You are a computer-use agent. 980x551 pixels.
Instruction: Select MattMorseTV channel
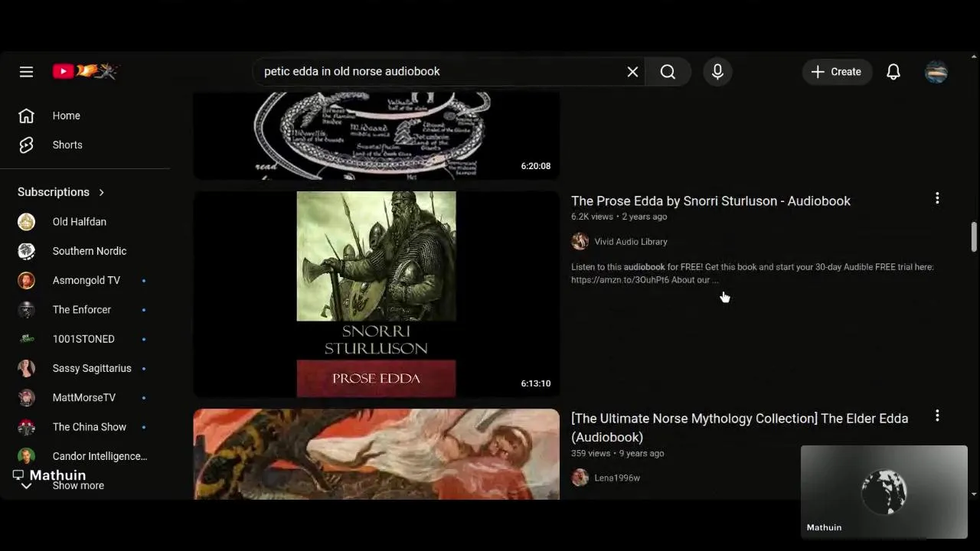85,398
